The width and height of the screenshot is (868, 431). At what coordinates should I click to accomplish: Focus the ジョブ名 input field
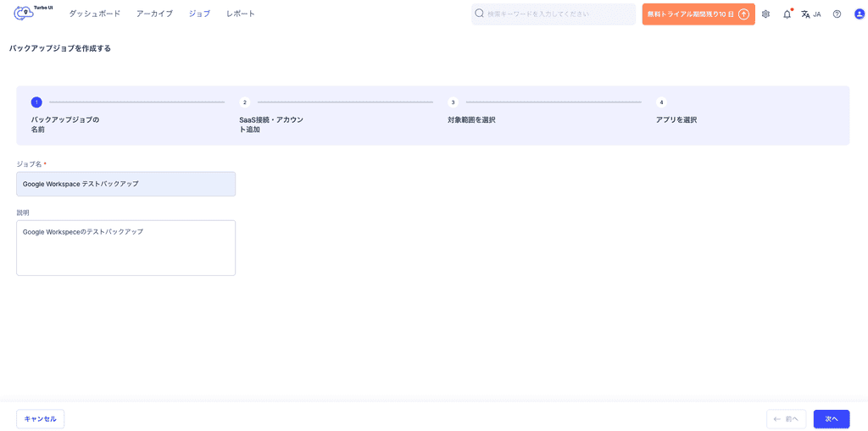tap(125, 184)
